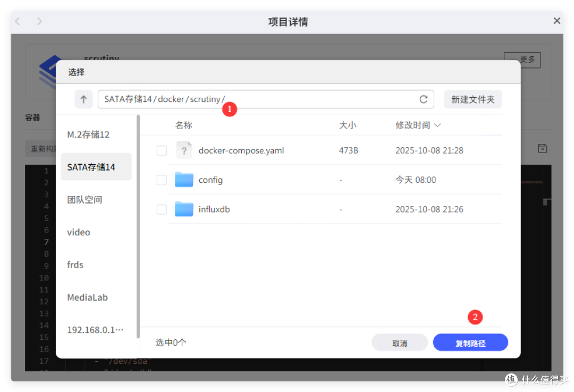This screenshot has width=574, height=392.
Task: Open MediaLab location in the sidebar
Action: tap(96, 297)
